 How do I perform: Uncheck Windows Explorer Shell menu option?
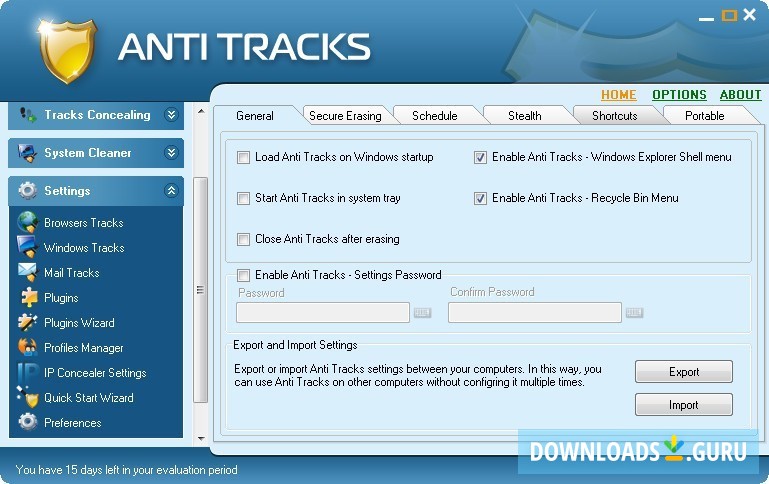(x=480, y=157)
